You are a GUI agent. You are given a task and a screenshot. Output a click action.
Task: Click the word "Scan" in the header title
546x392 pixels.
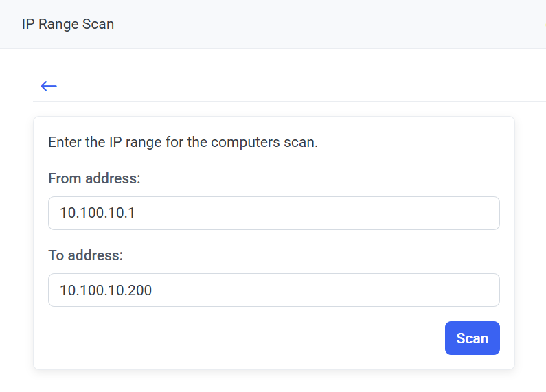tap(99, 24)
